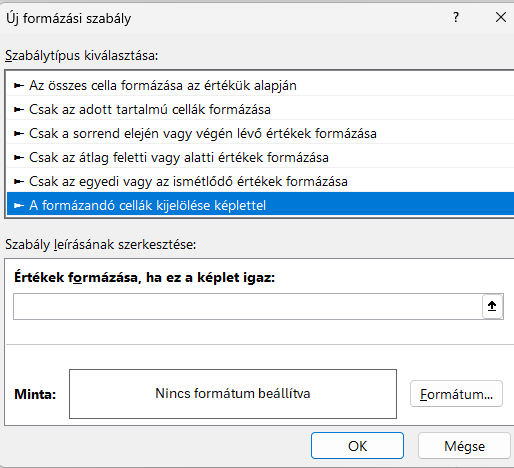Select 'A formázandó cellák kijelölése képlettel' rule
Screen dimensions: 514x468
(x=260, y=205)
